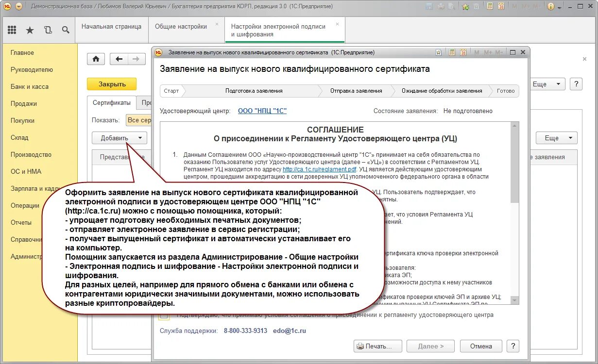Open Favorites star icon in tools panel
598x364 pixels.
point(30,30)
